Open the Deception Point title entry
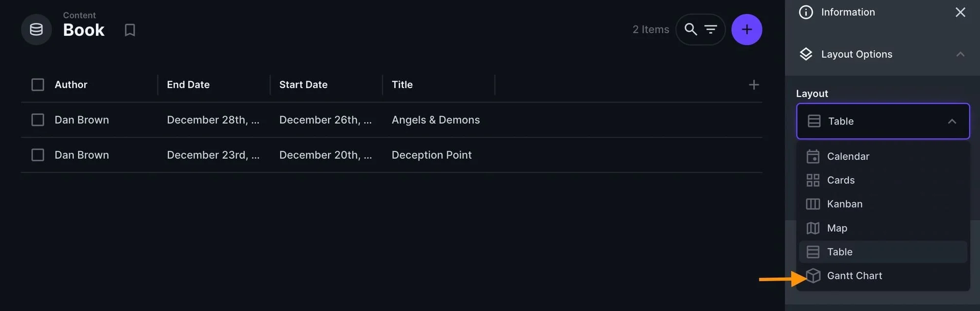Viewport: 980px width, 311px height. [431, 155]
